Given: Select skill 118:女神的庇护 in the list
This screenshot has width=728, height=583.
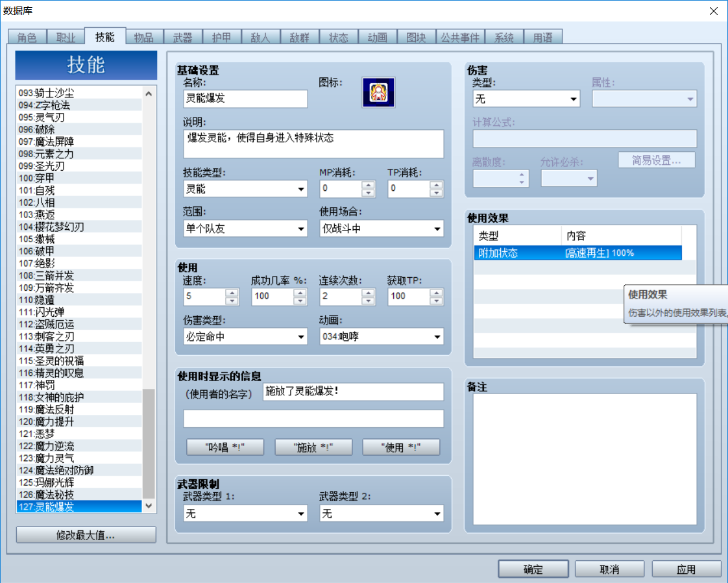Looking at the screenshot, I should click(79, 397).
